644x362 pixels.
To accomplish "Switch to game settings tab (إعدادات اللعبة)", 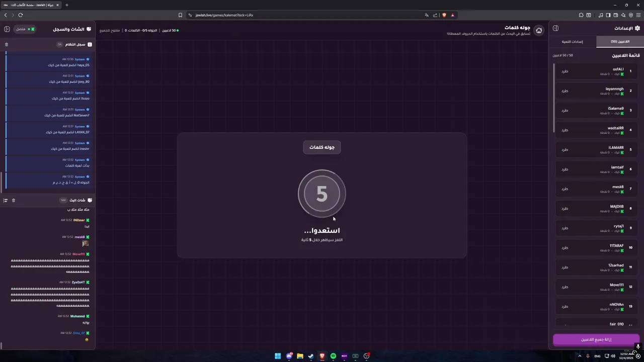I will click(573, 42).
